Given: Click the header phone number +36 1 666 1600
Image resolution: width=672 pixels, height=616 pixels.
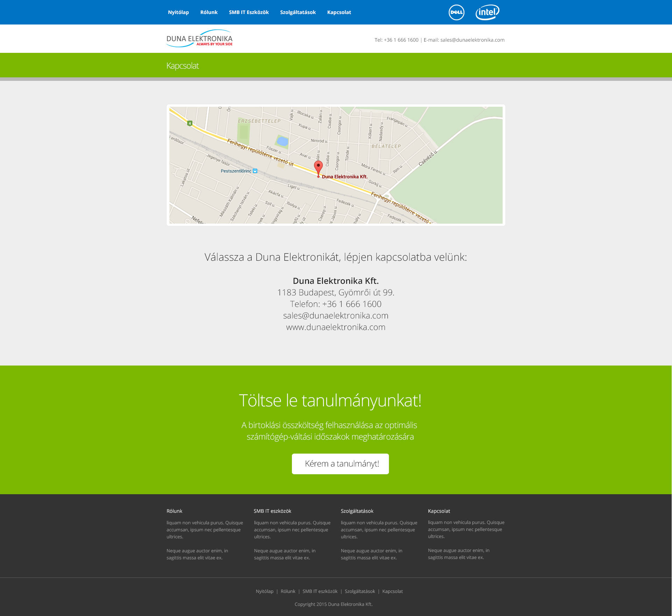Looking at the screenshot, I should (401, 40).
